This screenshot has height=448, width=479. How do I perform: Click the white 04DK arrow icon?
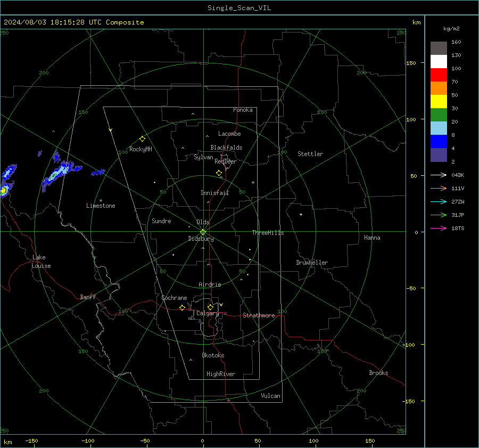click(x=439, y=175)
